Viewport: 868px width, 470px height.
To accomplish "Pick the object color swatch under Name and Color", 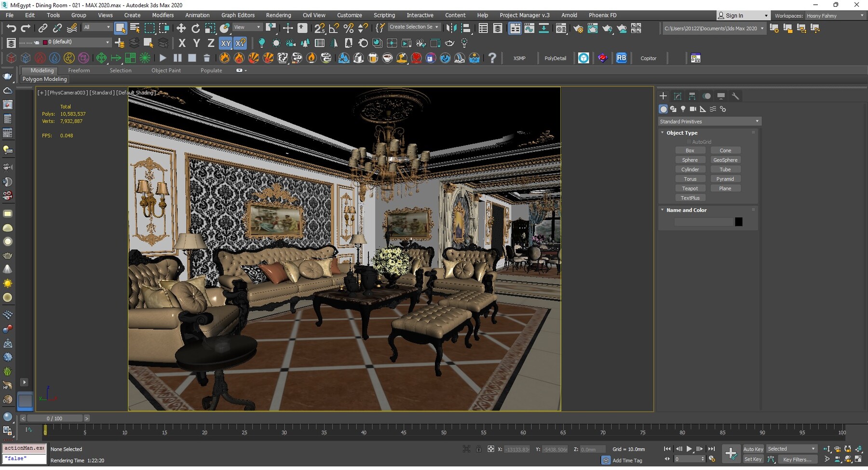I will [739, 221].
